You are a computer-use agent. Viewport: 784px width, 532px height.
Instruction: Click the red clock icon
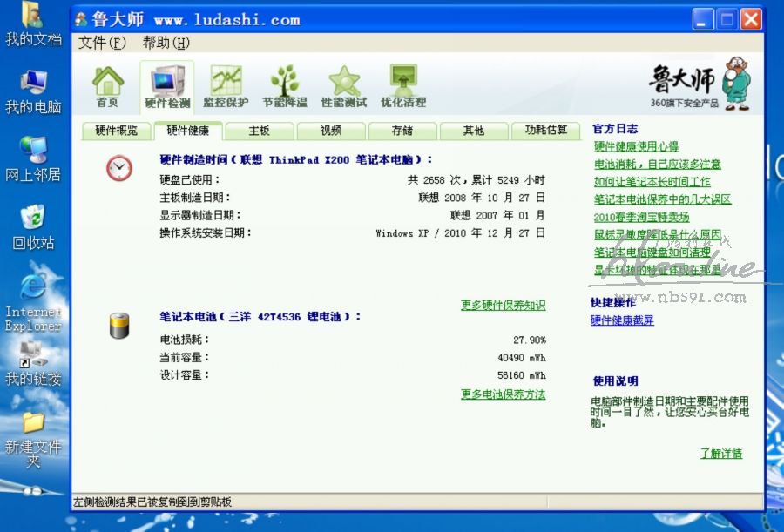[x=119, y=168]
